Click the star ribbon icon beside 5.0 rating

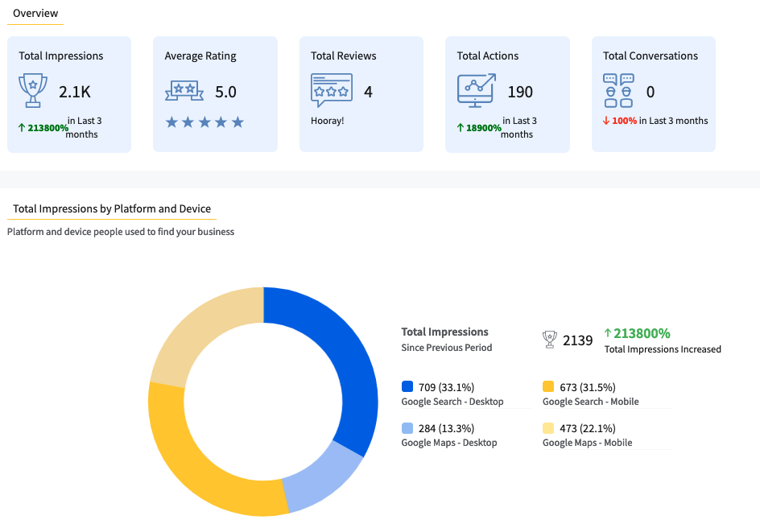[x=184, y=91]
